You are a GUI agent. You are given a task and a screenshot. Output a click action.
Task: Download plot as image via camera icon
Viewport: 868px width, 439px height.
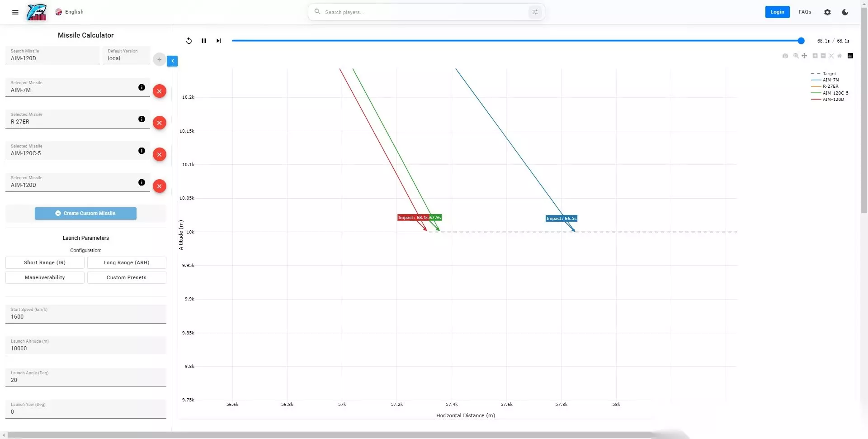tap(785, 56)
